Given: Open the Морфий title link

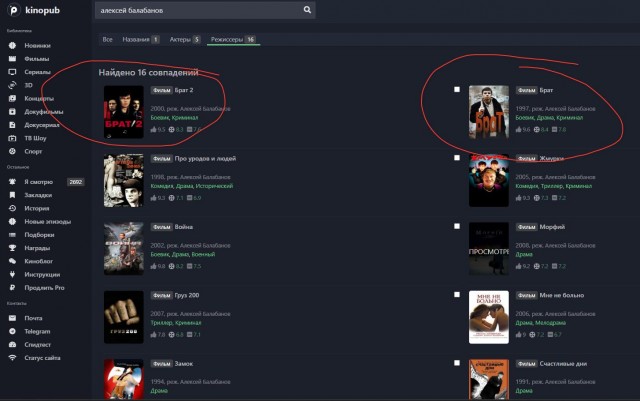Looking at the screenshot, I should (x=552, y=227).
